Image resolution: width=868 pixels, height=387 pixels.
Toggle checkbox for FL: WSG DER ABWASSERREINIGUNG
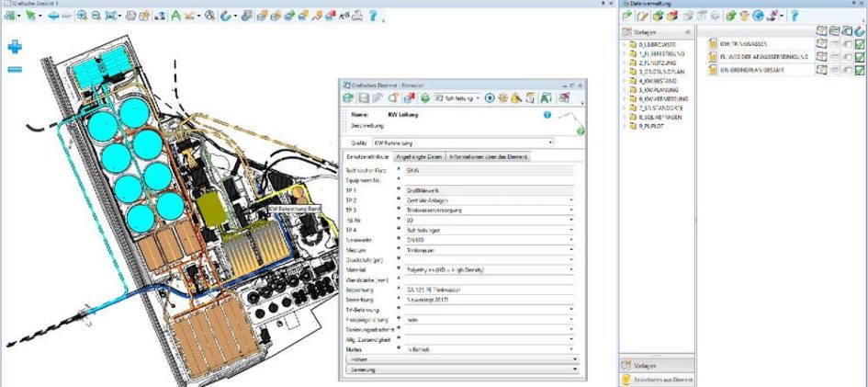[x=860, y=57]
